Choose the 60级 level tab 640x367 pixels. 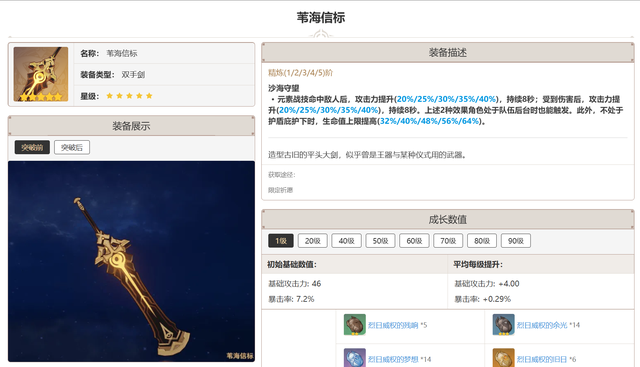[x=414, y=241]
